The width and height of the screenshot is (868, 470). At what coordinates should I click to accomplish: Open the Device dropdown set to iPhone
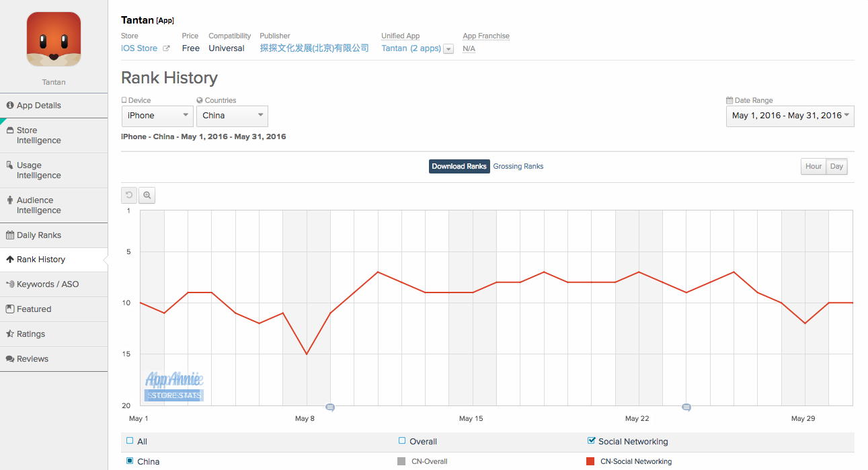coord(158,116)
